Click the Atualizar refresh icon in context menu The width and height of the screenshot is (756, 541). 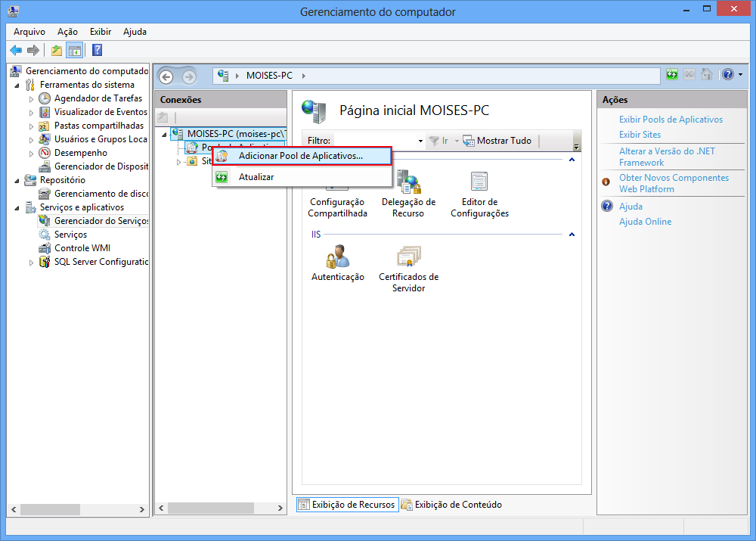(x=222, y=177)
